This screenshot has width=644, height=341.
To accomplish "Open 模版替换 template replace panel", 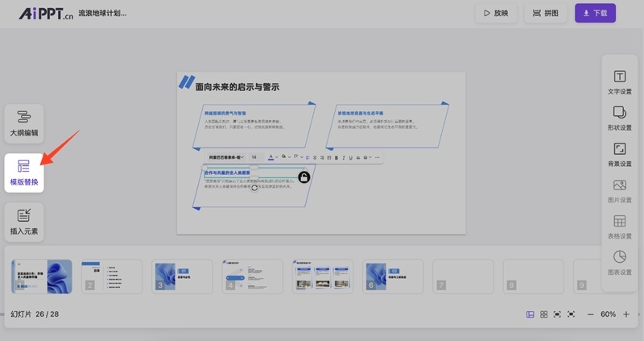I will pyautogui.click(x=24, y=173).
